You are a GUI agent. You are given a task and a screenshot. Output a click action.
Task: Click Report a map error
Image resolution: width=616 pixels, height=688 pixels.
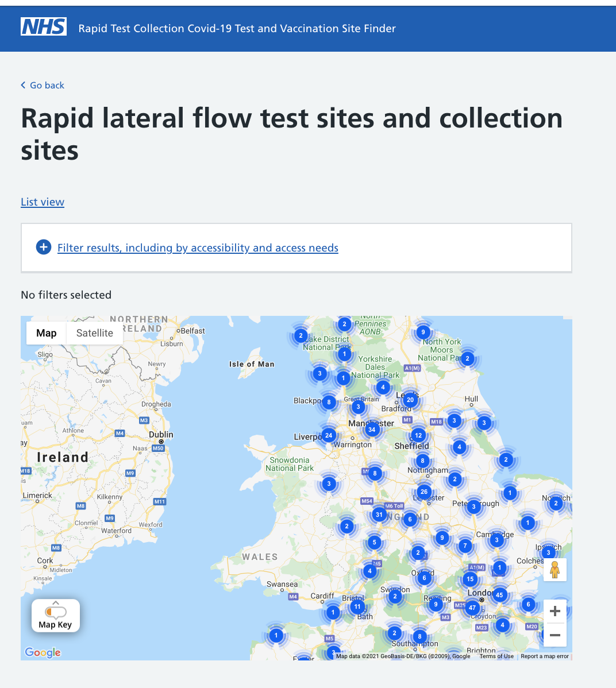[x=544, y=656]
